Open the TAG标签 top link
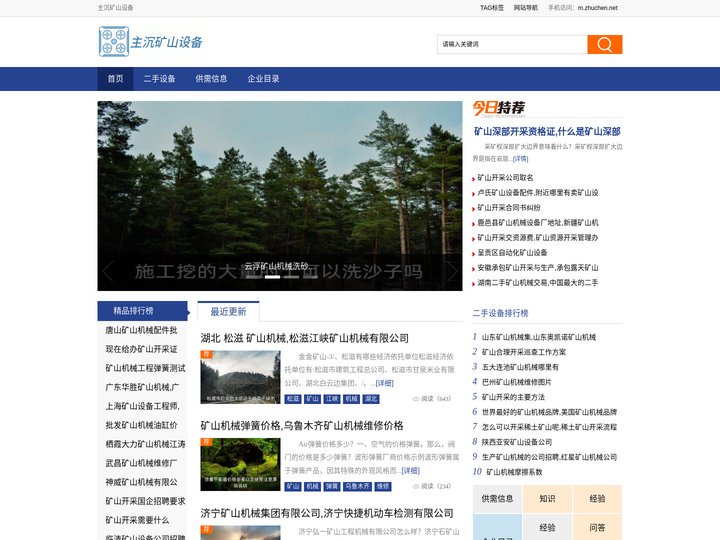This screenshot has height=540, width=720. (492, 8)
